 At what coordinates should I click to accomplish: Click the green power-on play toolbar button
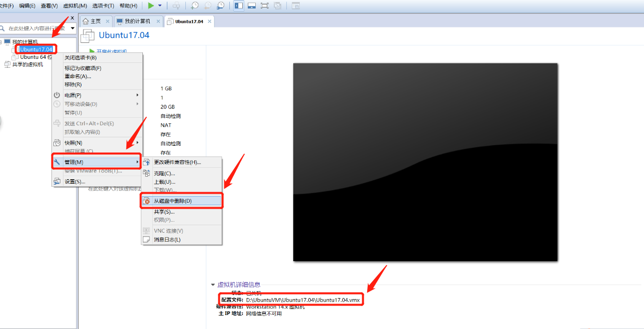coord(151,5)
